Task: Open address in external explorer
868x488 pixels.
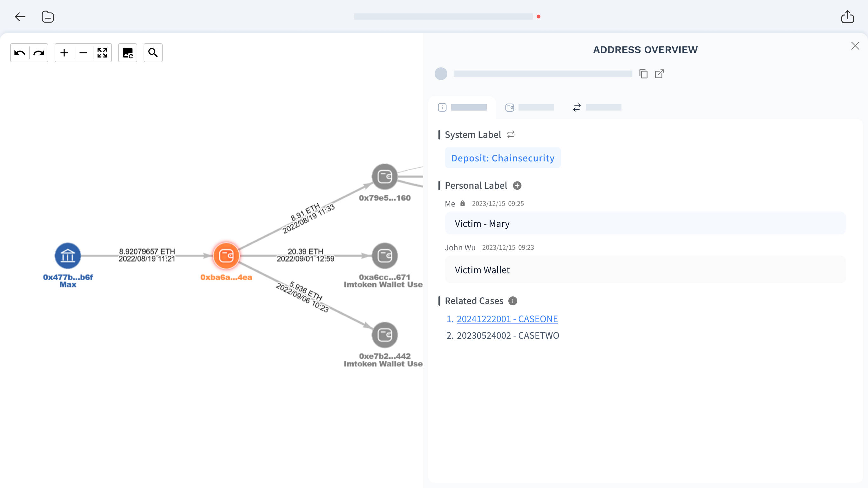Action: (659, 74)
